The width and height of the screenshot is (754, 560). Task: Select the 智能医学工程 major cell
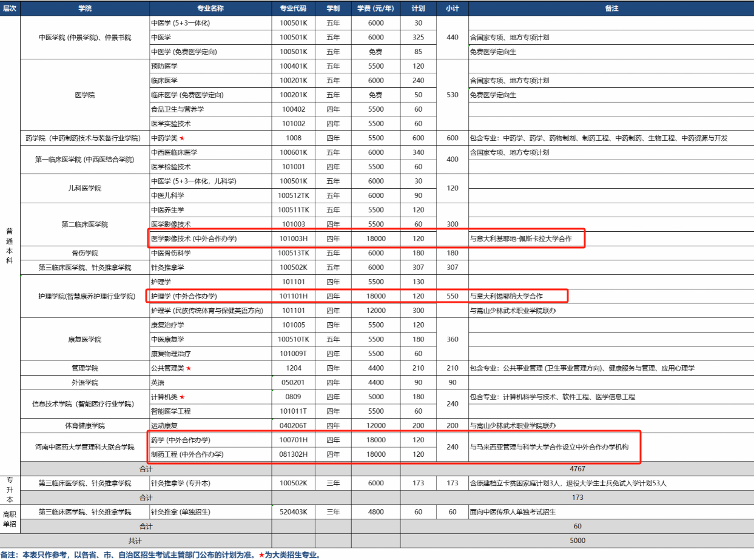pyautogui.click(x=210, y=411)
